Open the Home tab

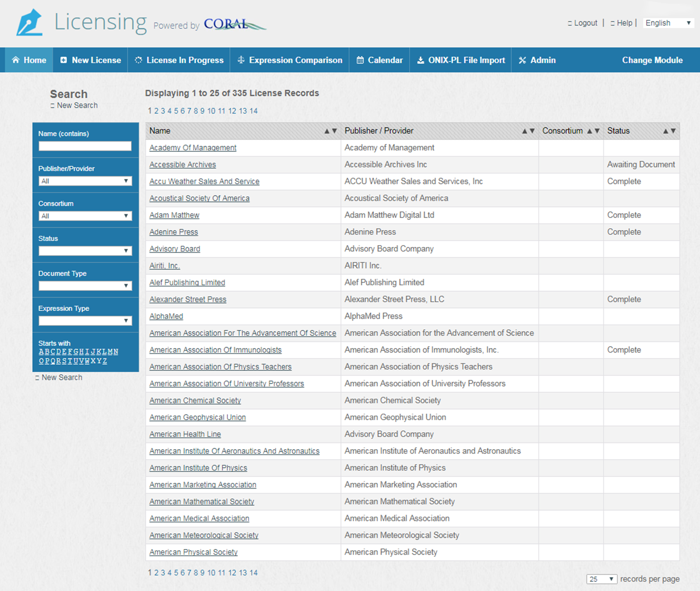[x=29, y=60]
